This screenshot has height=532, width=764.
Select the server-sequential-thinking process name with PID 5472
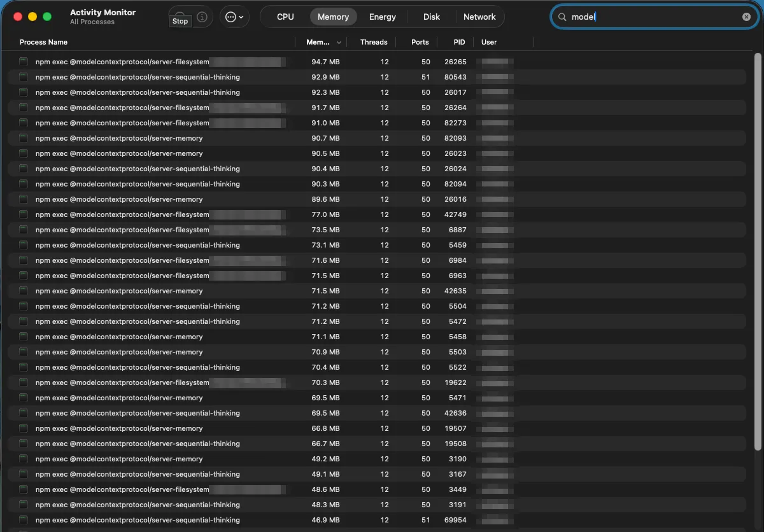pyautogui.click(x=138, y=321)
